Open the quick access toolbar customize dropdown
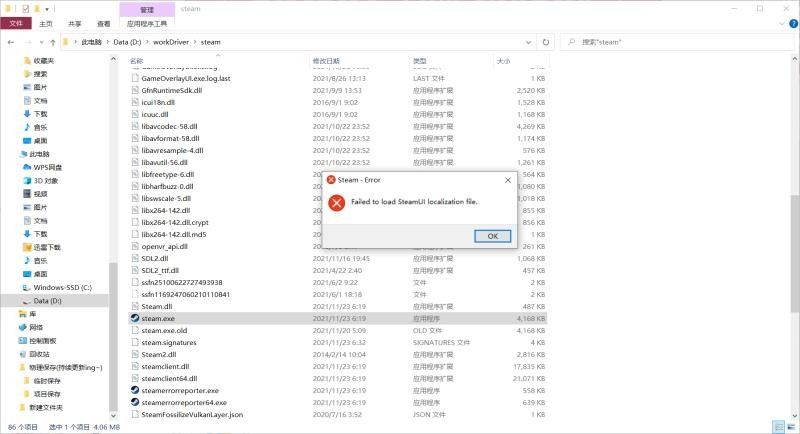The height and width of the screenshot is (434, 800). (47, 9)
